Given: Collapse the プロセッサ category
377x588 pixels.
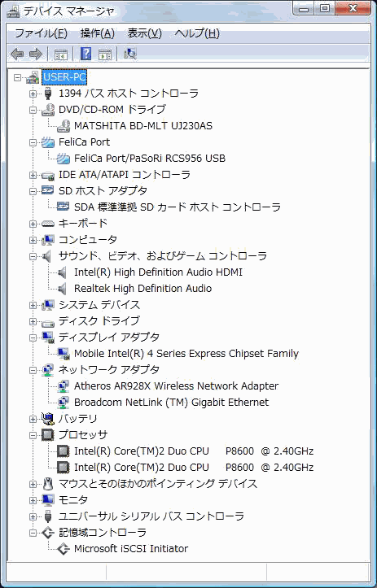Looking at the screenshot, I should tap(33, 435).
